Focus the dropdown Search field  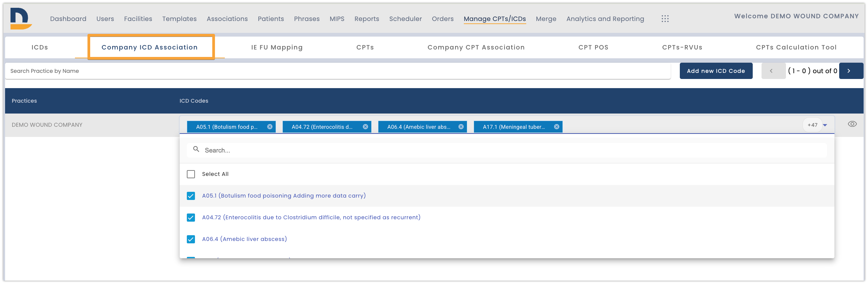coord(507,150)
